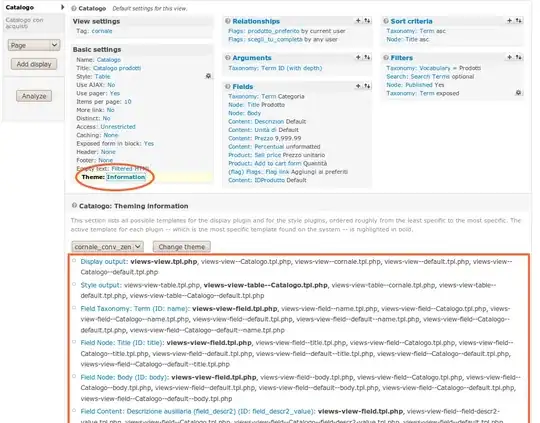This screenshot has height=423, width=540.
Task: Open Flags: scegli_tu_completa relationship
Action: pos(265,39)
